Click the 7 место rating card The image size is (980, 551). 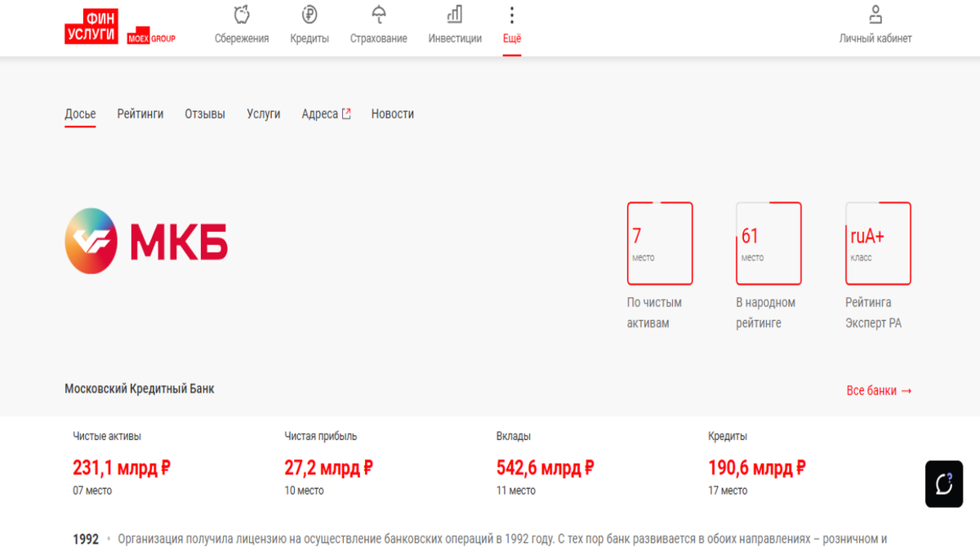point(660,243)
